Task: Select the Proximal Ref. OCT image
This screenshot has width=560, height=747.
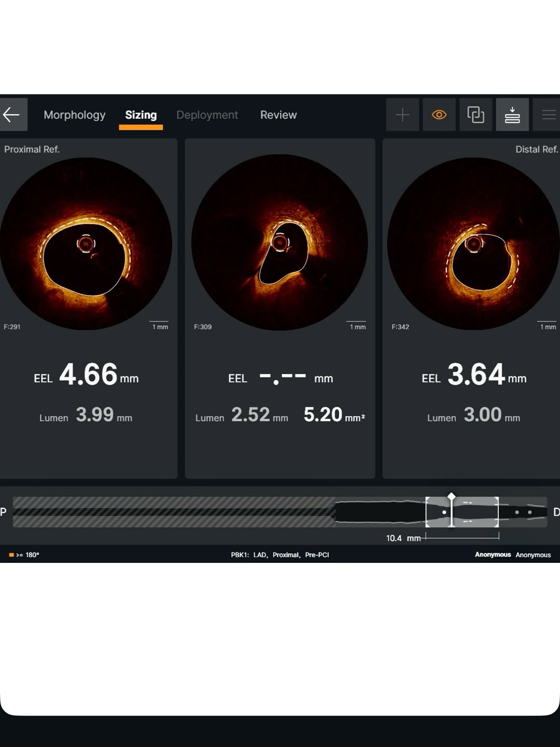Action: coord(86,244)
